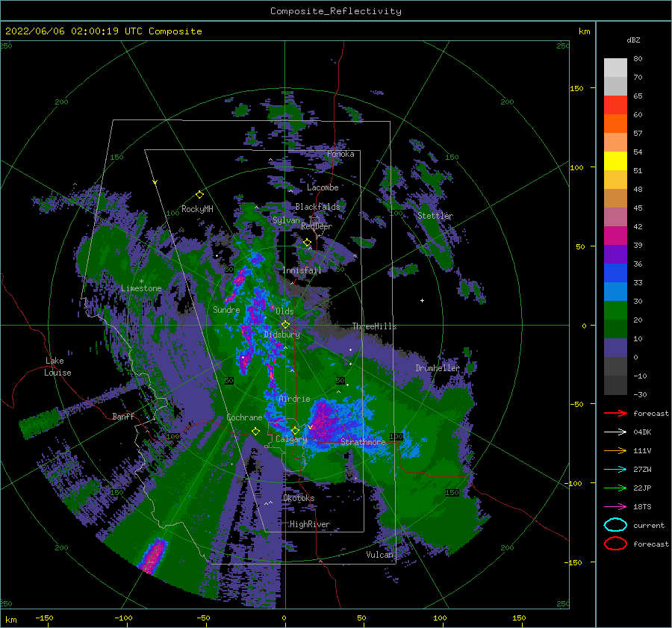Click the white plus marker east of ThreeHills

(x=422, y=300)
